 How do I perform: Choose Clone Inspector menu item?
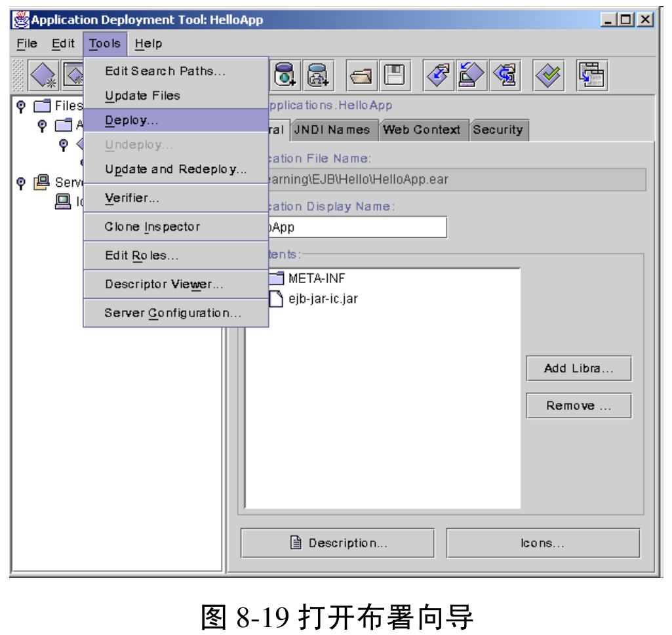click(176, 227)
